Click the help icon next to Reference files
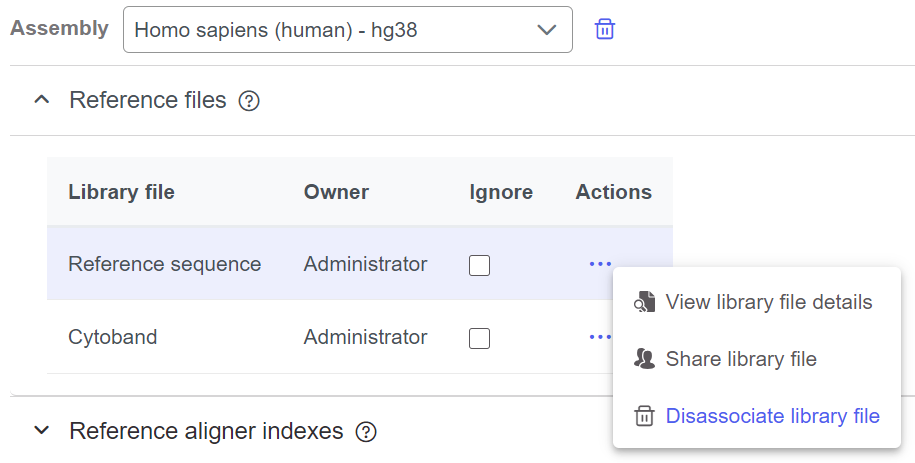Image resolution: width=915 pixels, height=463 pixels. coord(250,101)
